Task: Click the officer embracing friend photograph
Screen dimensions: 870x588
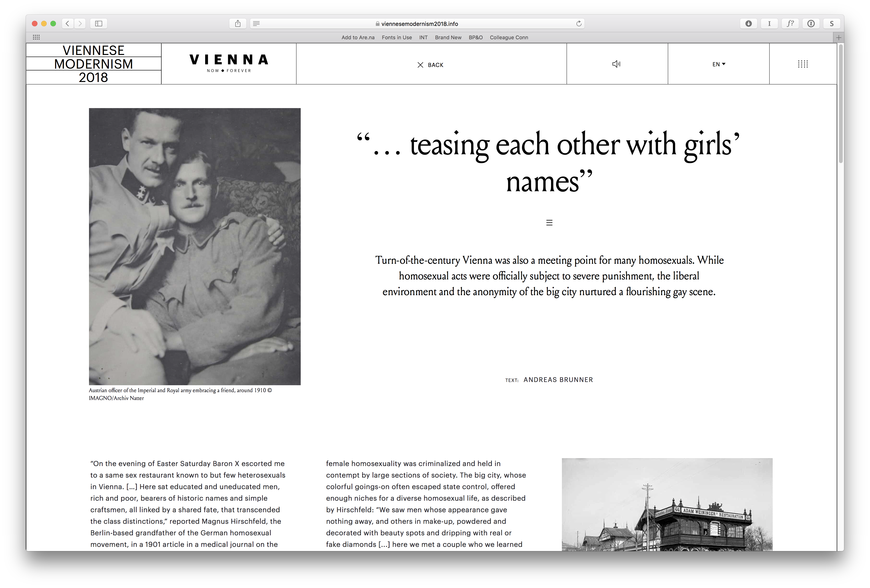Action: (x=195, y=246)
